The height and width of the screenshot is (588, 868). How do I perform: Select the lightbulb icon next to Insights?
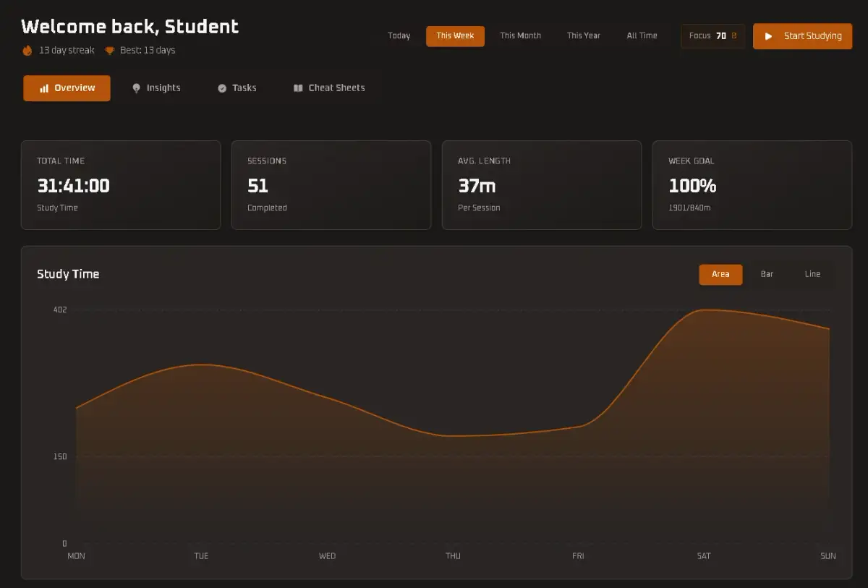click(136, 88)
